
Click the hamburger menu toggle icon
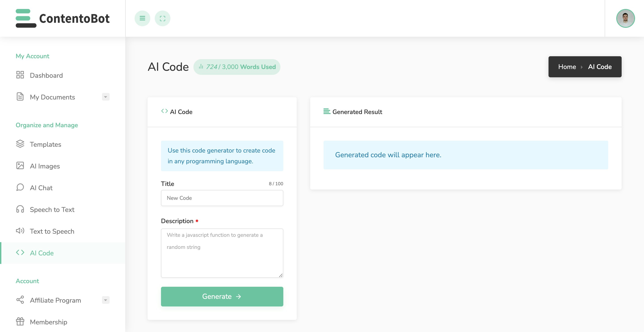point(142,18)
